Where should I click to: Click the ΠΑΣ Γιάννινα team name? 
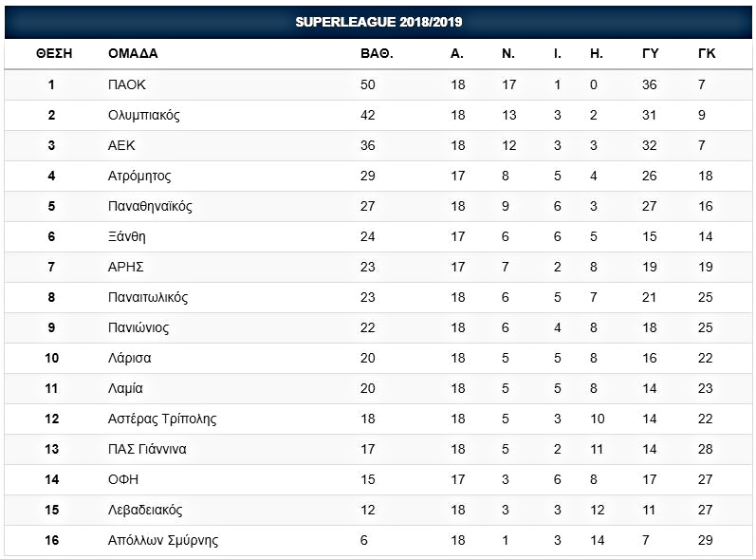[x=147, y=450]
